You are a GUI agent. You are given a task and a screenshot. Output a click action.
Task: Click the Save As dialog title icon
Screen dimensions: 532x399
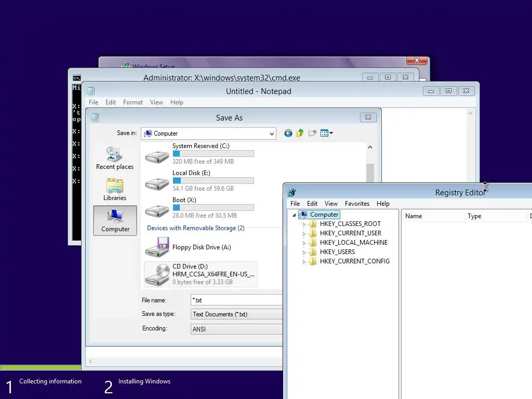95,117
